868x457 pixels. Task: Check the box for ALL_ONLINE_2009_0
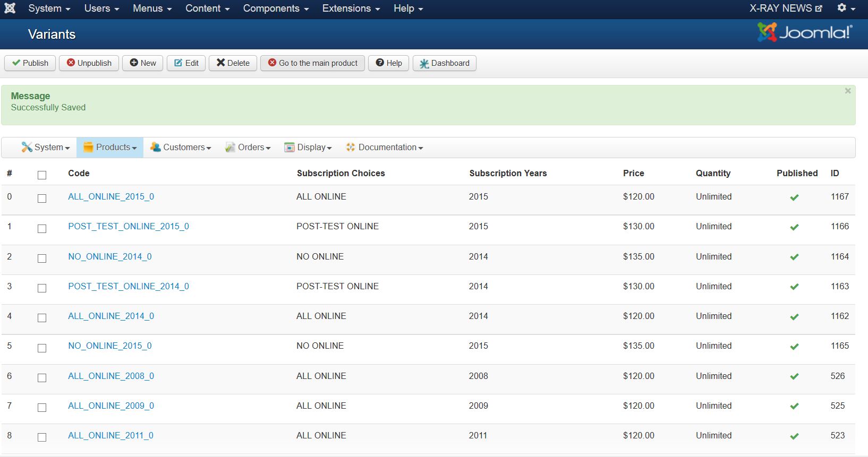pos(42,408)
